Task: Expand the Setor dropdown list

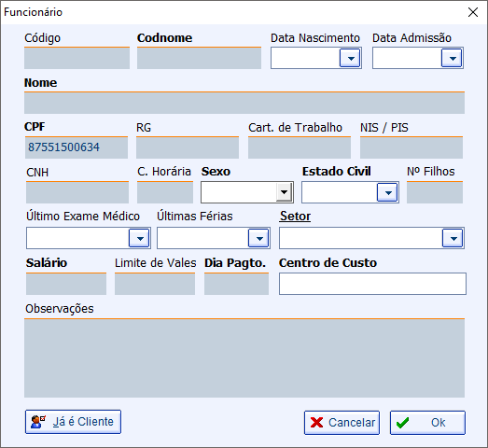Action: 453,238
